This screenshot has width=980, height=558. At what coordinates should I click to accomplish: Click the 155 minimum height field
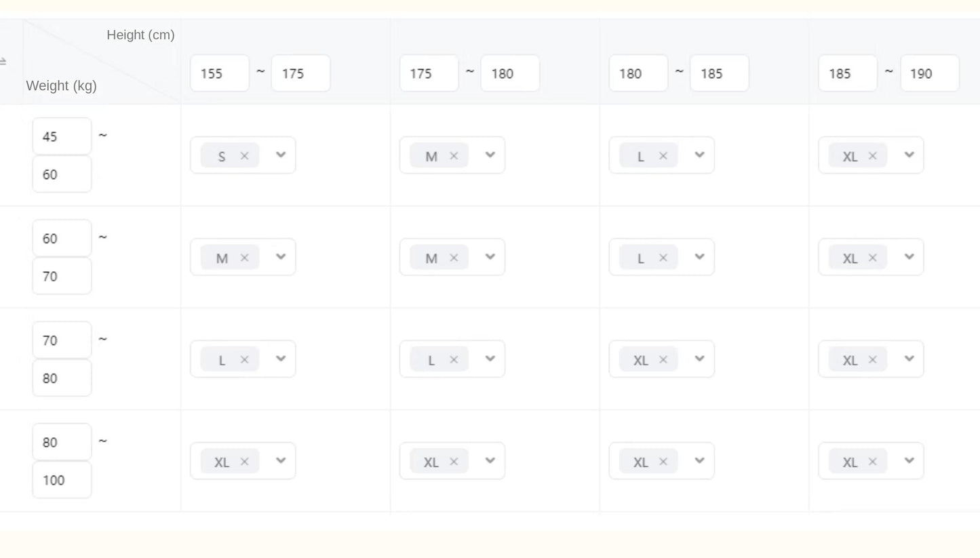220,73
